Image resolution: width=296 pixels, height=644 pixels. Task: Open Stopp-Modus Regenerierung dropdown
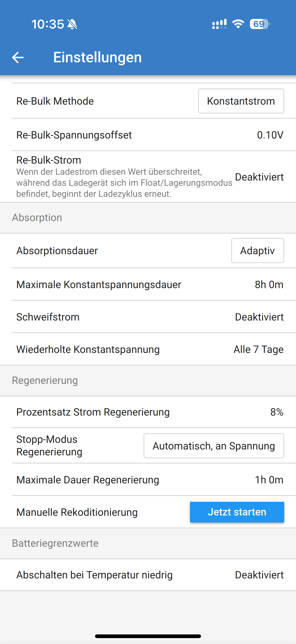[214, 446]
